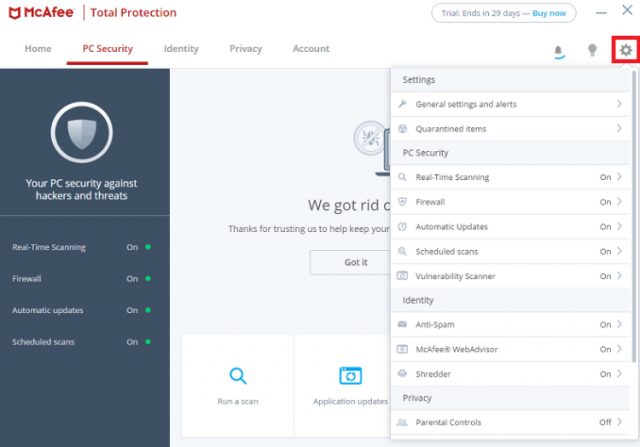Click Scheduled scans row in sidebar
This screenshot has height=447, width=640.
(x=82, y=342)
